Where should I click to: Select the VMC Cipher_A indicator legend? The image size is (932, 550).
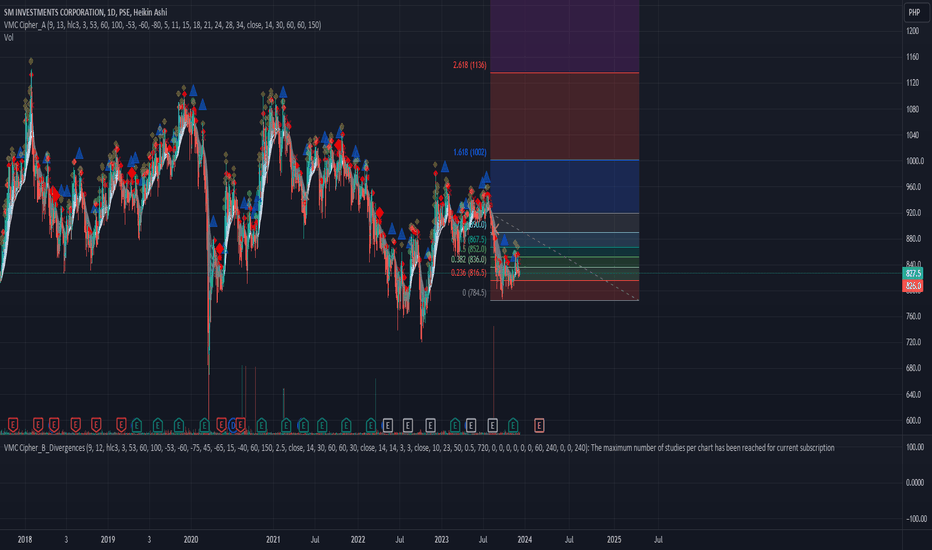click(x=162, y=25)
